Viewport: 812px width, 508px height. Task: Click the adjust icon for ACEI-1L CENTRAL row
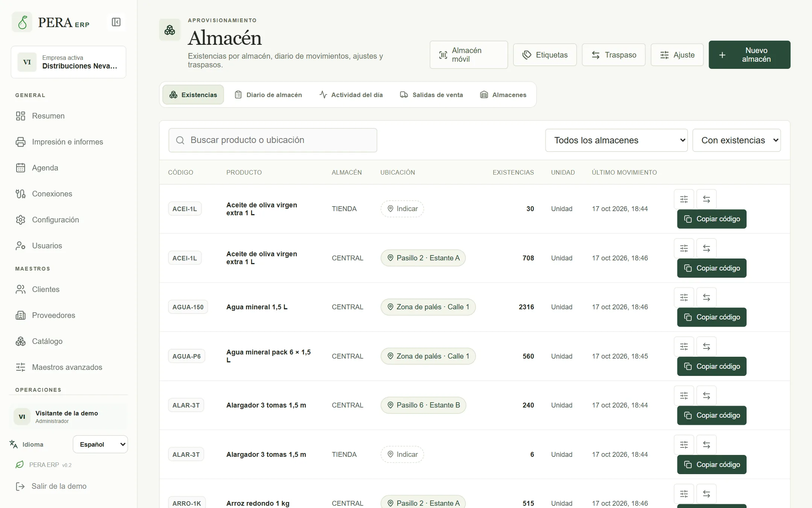[684, 248]
